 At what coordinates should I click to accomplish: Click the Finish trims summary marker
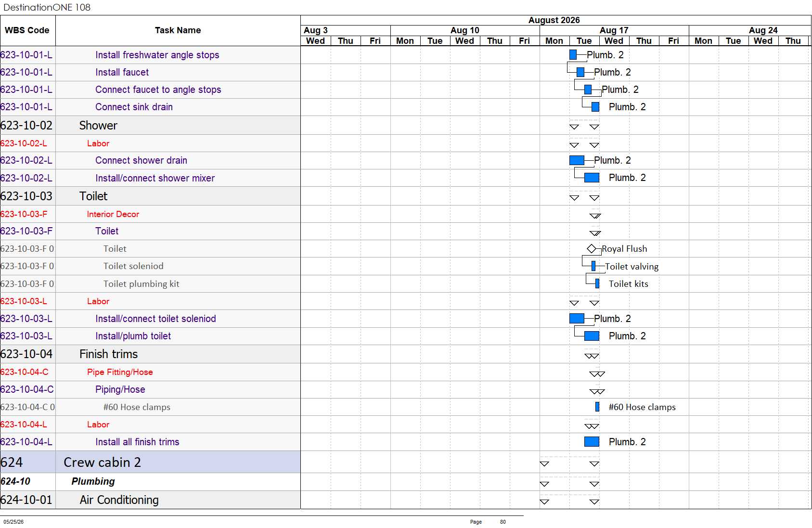click(x=592, y=356)
